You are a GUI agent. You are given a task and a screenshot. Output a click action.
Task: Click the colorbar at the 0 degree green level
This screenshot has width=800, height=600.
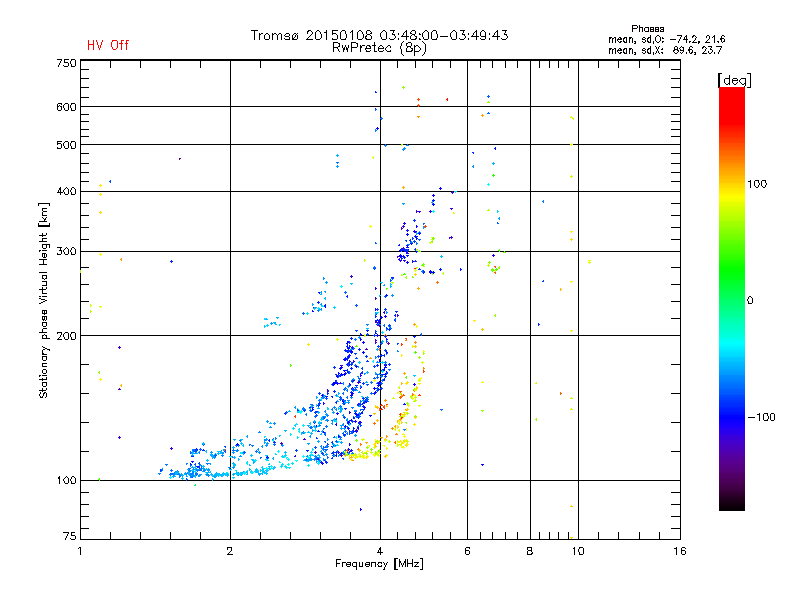pyautogui.click(x=732, y=300)
